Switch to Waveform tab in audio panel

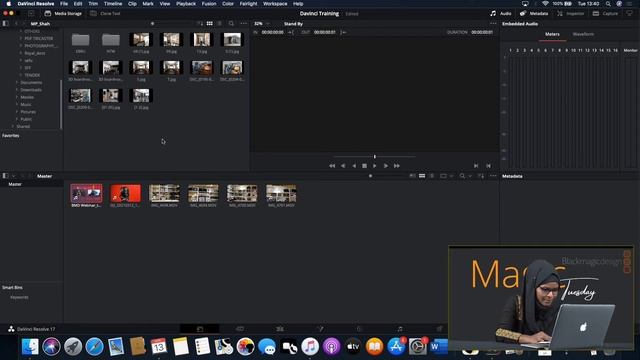583,34
